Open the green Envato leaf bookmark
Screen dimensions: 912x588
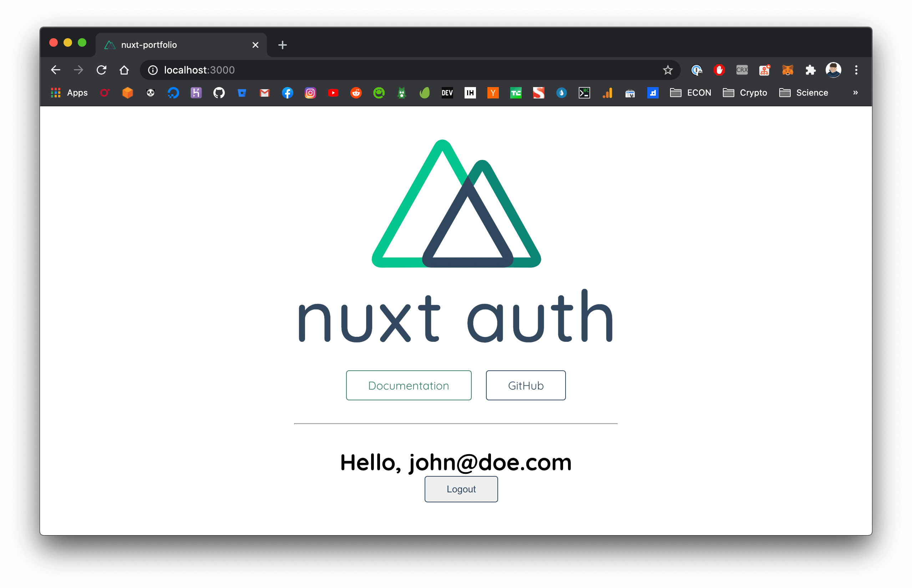425,92
